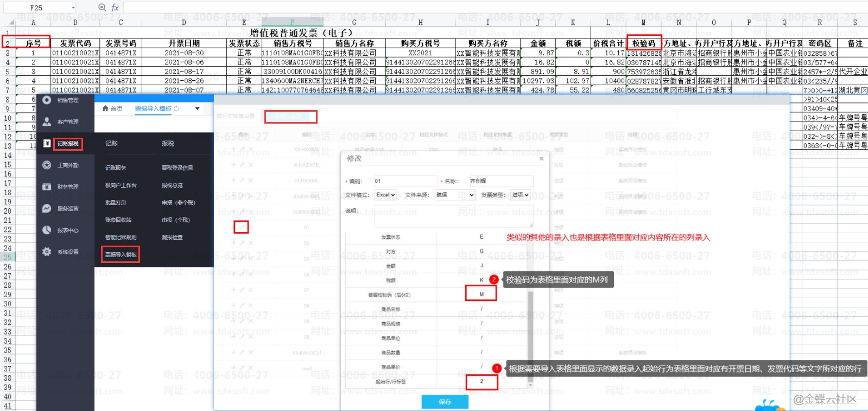
Task: Click the 报表中心 pie chart icon
Action: 47,230
